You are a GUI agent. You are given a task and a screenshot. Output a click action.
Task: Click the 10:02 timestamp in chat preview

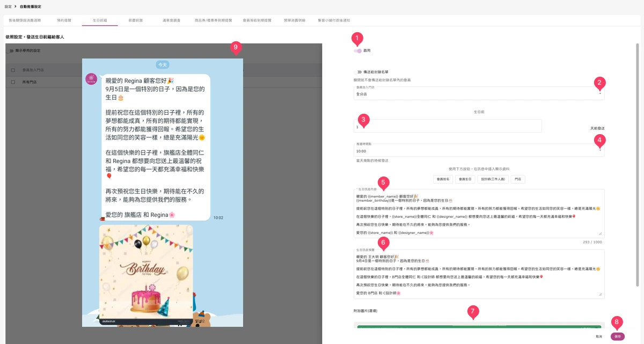218,218
